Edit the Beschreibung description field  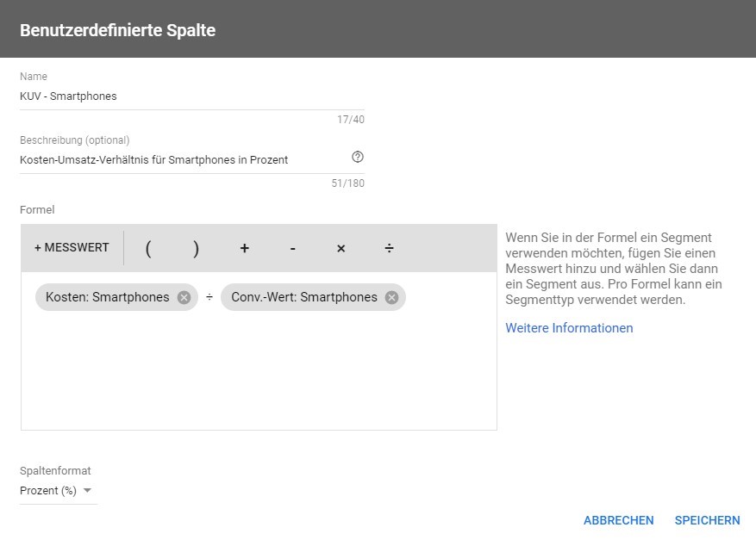(184, 160)
